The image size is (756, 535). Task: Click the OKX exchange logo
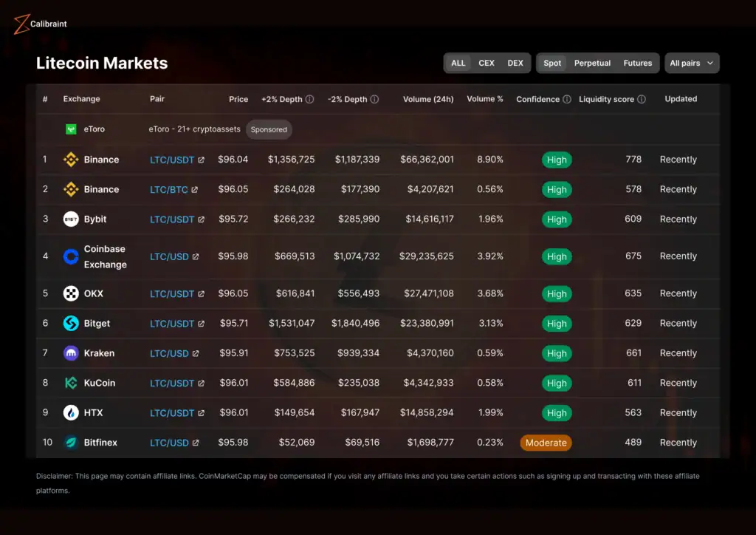(71, 293)
